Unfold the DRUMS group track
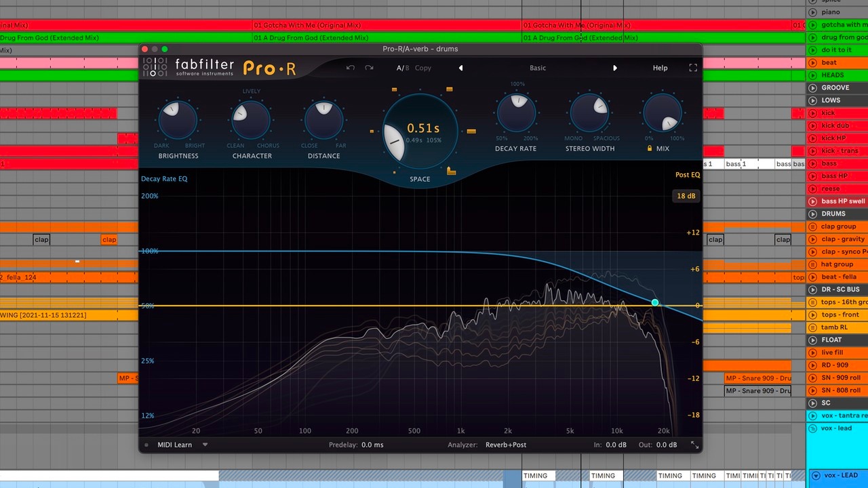This screenshot has height=488, width=868. pos(812,213)
